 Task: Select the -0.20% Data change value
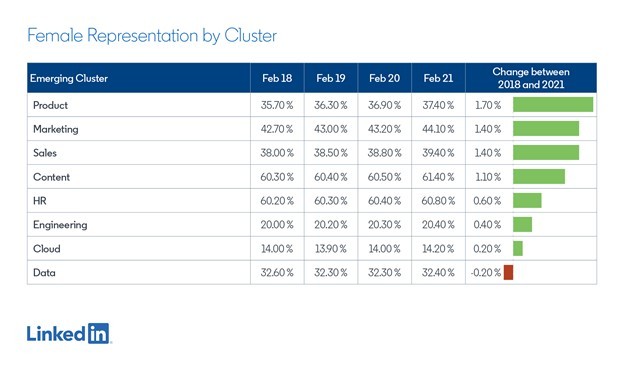(x=486, y=273)
